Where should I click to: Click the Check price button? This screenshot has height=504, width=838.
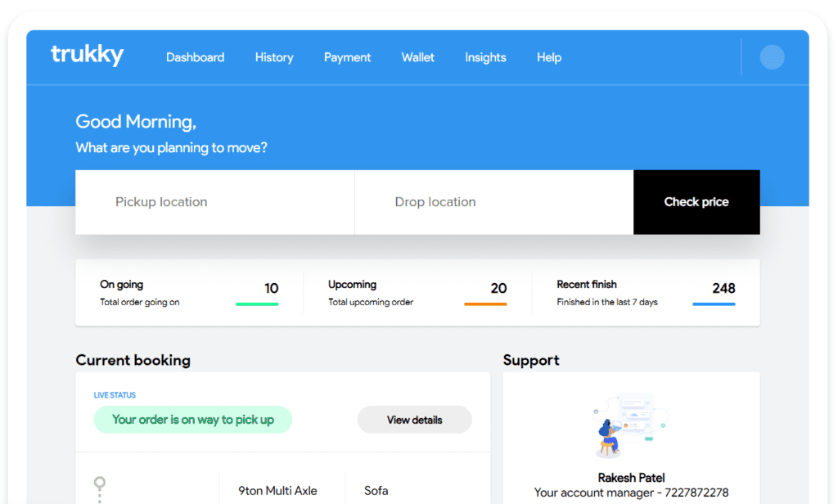tap(696, 202)
